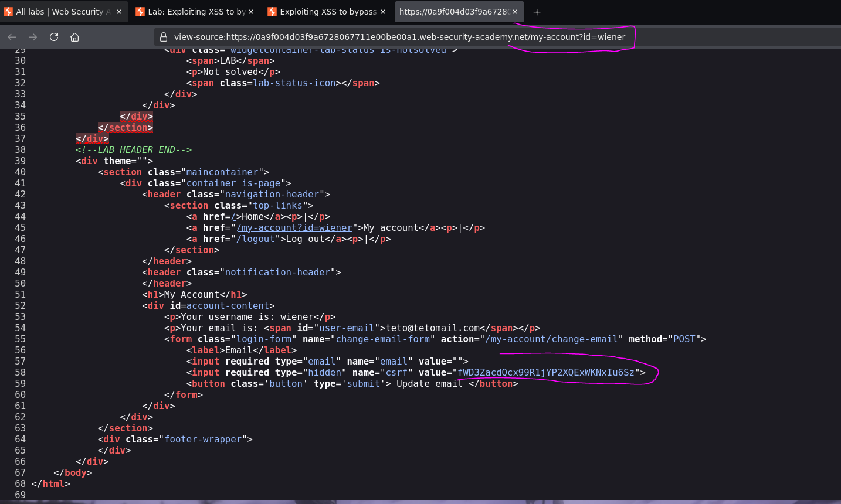This screenshot has width=841, height=504.
Task: Click the Email label text on line 56
Action: [x=239, y=350]
